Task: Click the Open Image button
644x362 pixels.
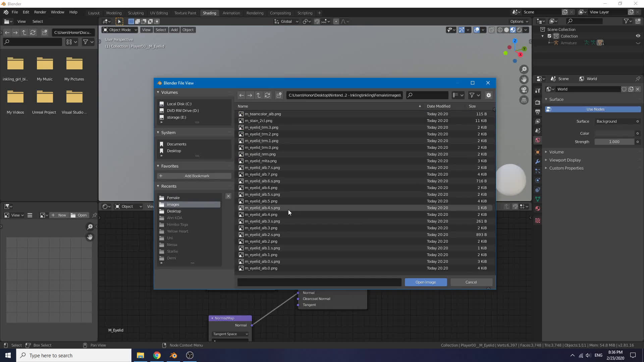Action: click(426, 282)
